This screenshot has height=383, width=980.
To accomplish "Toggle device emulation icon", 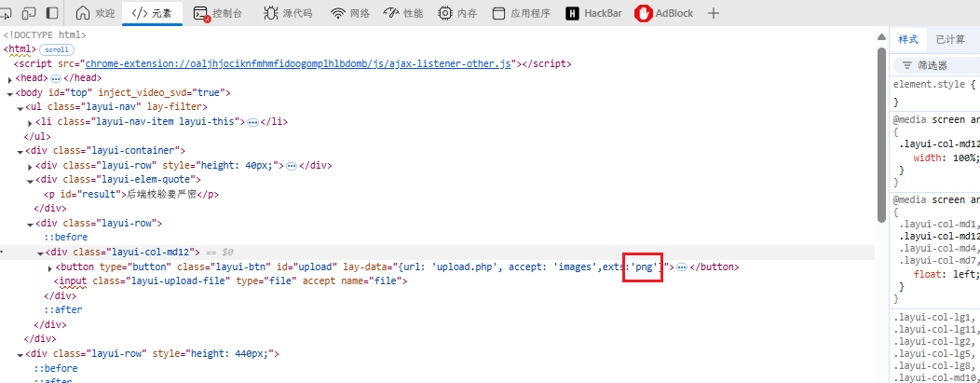I will pyautogui.click(x=29, y=12).
